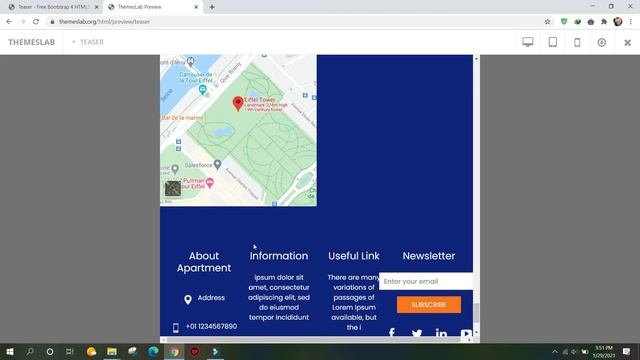Switch to mobile preview mode icon
Viewport: 640px width, 360px height.
tap(577, 42)
